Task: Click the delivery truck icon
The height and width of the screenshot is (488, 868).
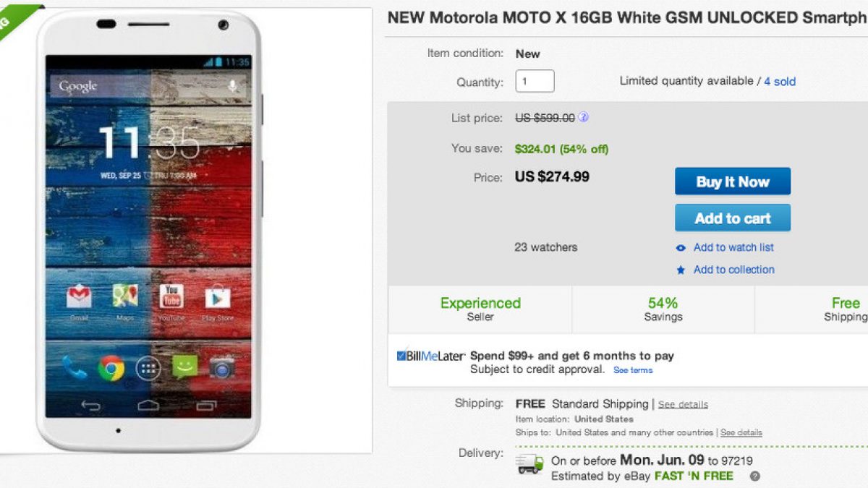Action: click(x=529, y=465)
